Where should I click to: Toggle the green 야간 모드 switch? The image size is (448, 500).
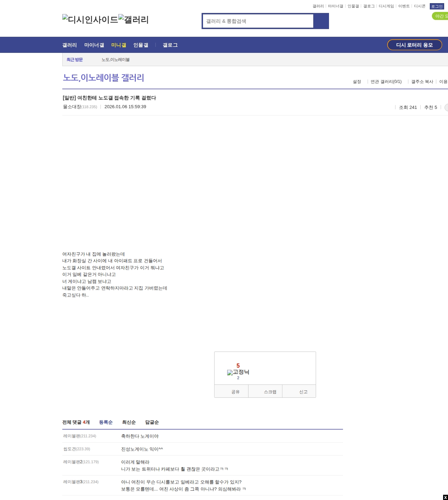[x=440, y=16]
